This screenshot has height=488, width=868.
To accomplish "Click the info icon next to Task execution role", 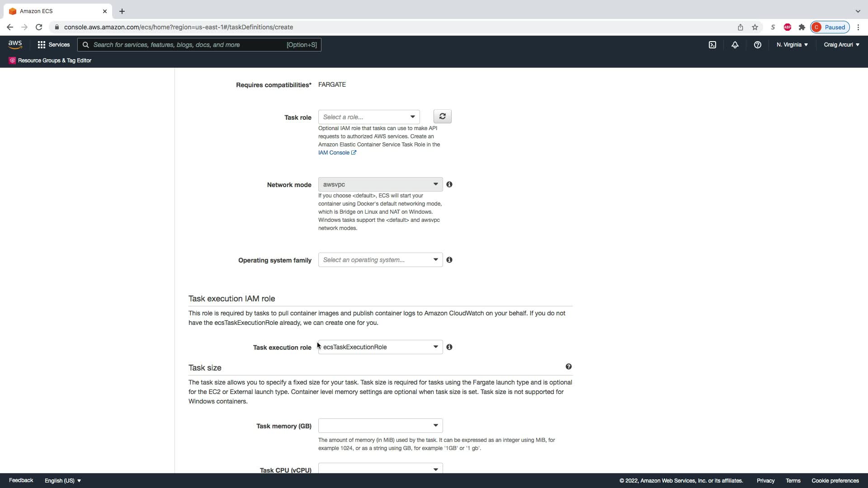I will click(x=449, y=347).
